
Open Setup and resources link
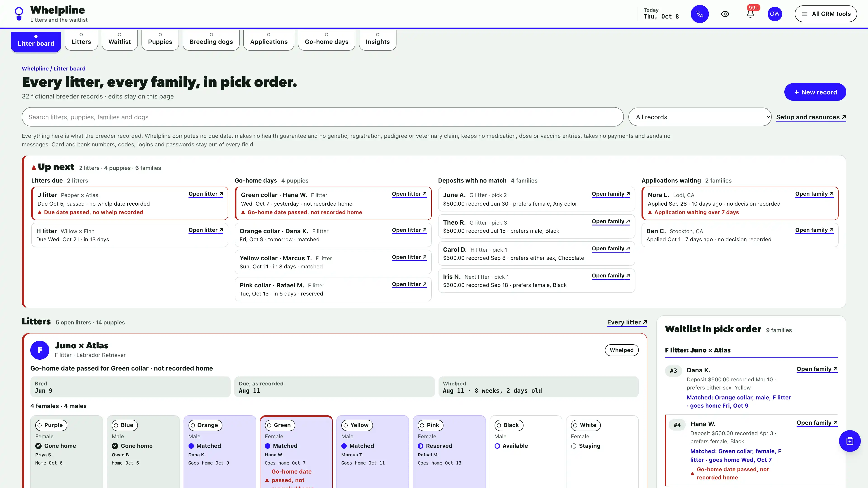point(811,117)
